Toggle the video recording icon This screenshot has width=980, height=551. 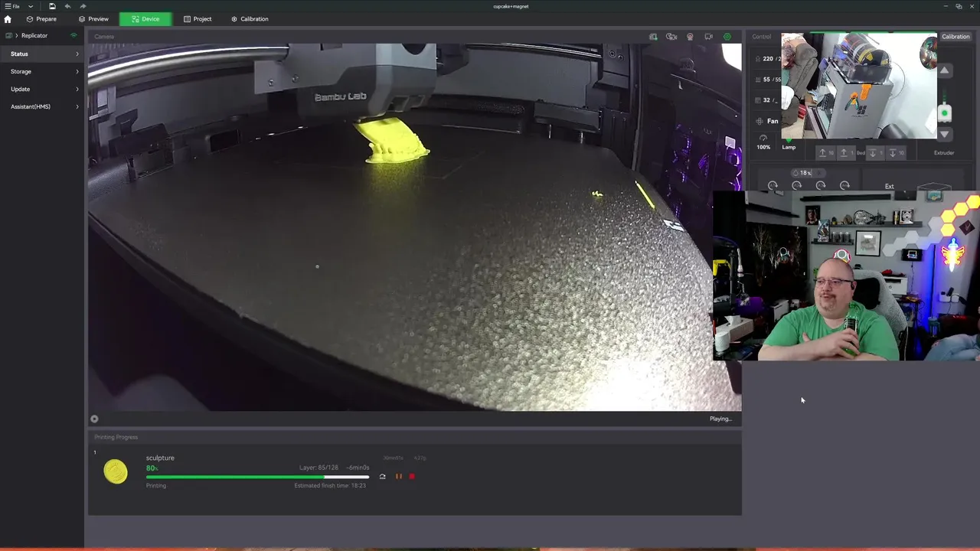pos(690,37)
